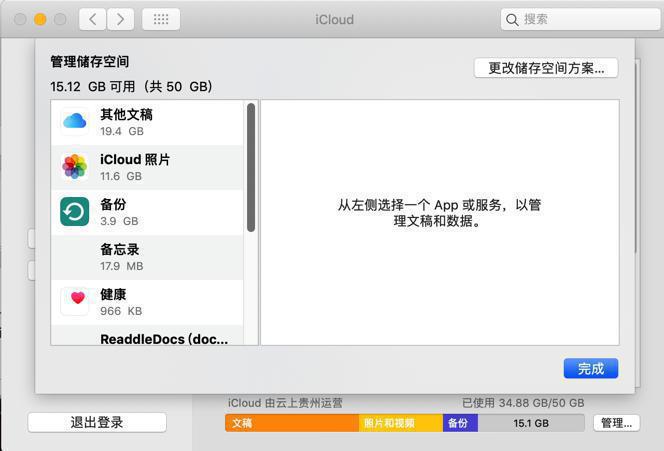Viewport: 664px width, 451px height.
Task: Click the blue 完成 button
Action: click(x=591, y=368)
